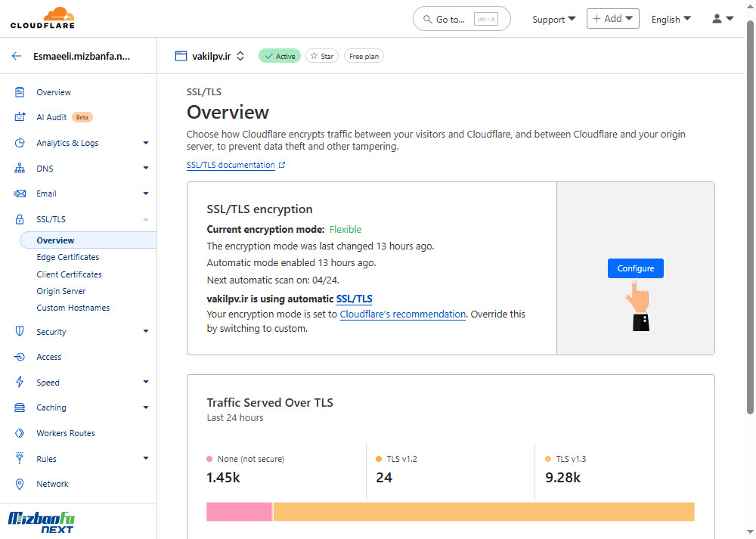The height and width of the screenshot is (539, 756).
Task: Click the Email envelope icon
Action: (x=20, y=194)
